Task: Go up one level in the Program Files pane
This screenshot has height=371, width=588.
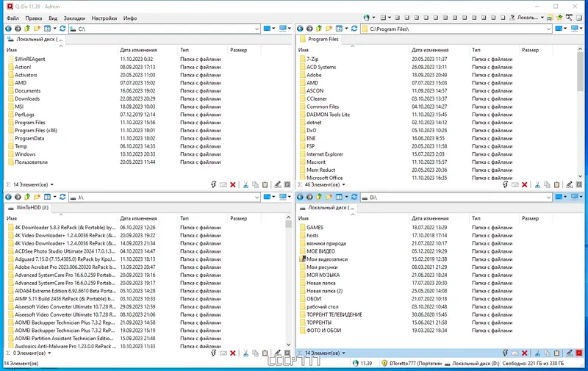Action: coord(319,29)
